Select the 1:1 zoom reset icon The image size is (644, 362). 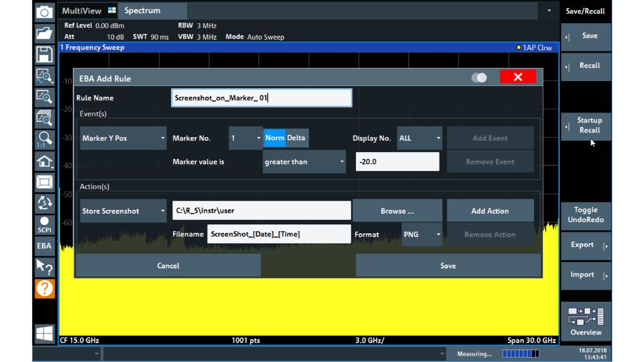pos(45,140)
